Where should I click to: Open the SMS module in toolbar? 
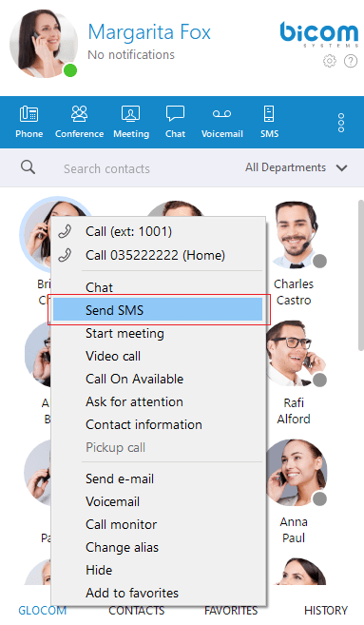pyautogui.click(x=269, y=122)
